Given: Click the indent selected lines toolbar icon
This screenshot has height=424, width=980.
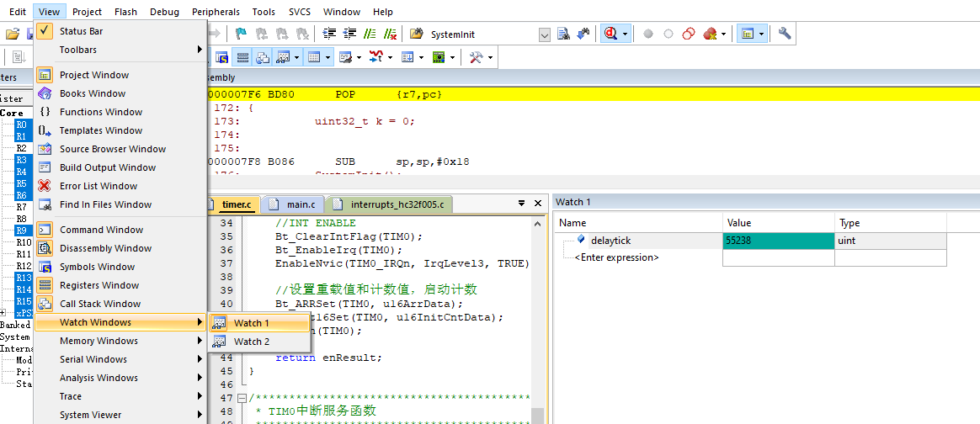Looking at the screenshot, I should point(329,34).
